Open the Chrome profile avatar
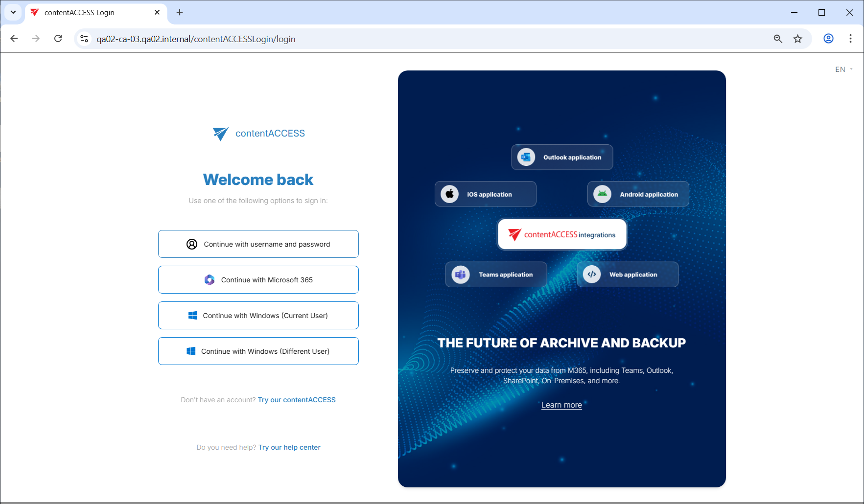This screenshot has height=504, width=864. point(828,39)
